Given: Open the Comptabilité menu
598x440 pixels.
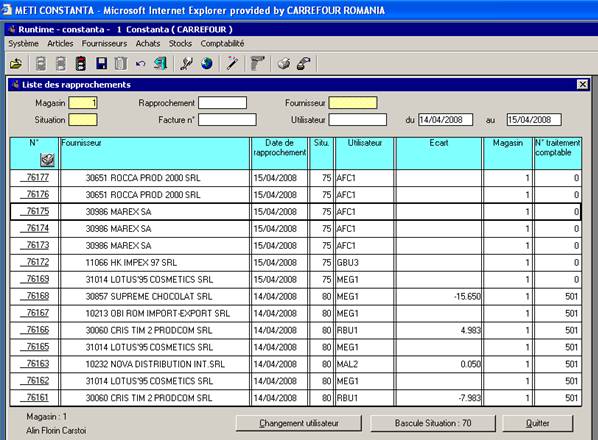Looking at the screenshot, I should click(x=222, y=43).
